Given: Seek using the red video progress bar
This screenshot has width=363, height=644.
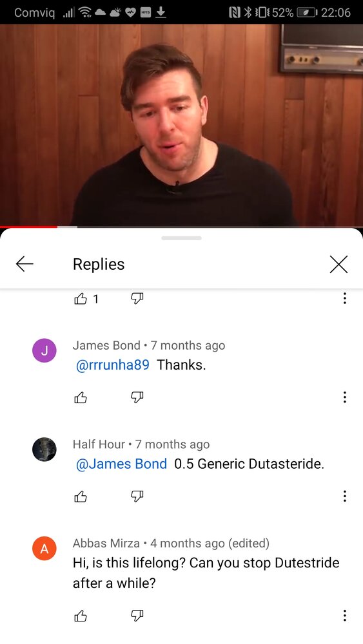Looking at the screenshot, I should coord(181,227).
